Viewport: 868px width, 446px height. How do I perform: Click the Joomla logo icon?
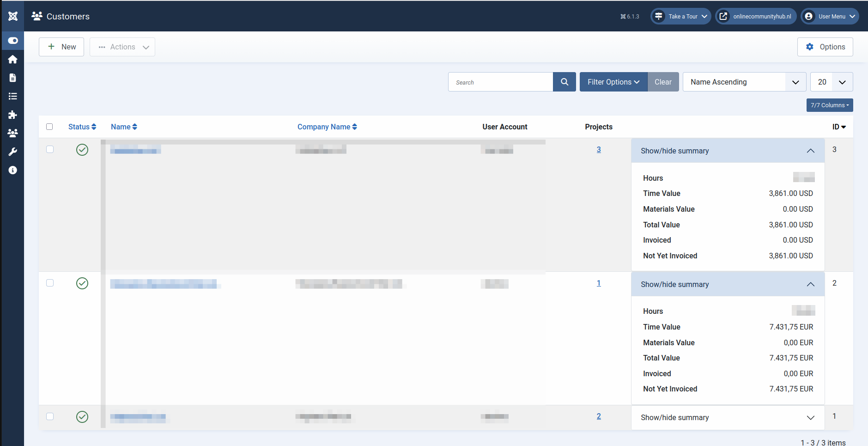click(13, 16)
